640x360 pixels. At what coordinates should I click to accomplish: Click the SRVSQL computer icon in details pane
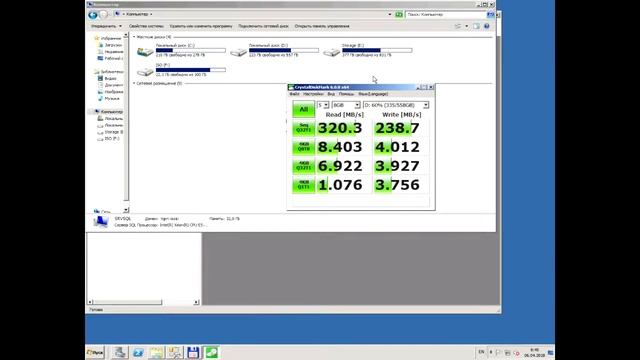point(101,222)
